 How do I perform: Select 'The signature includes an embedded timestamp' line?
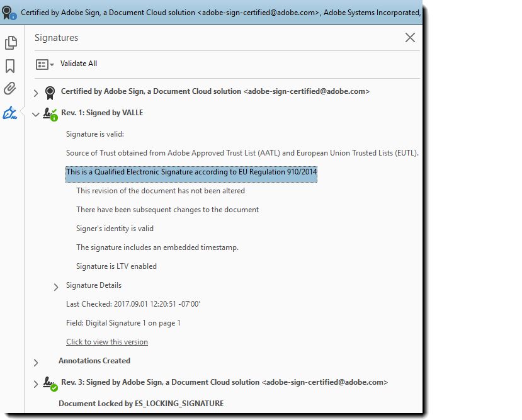157,247
